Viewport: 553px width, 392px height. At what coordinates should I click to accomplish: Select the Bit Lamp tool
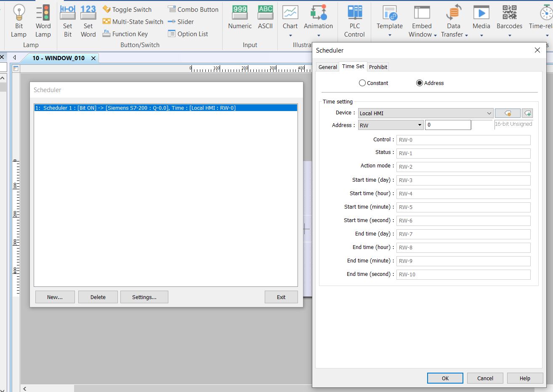pyautogui.click(x=19, y=21)
